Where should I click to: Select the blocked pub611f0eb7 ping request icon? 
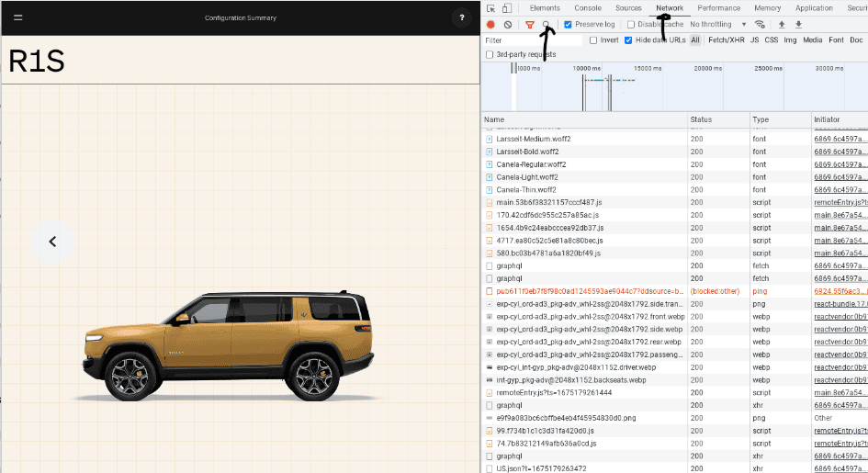[490, 291]
